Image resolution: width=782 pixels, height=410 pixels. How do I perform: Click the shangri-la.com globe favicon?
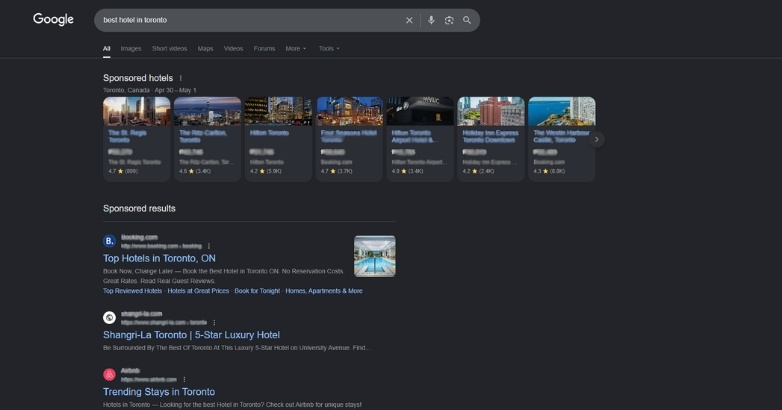coord(109,317)
